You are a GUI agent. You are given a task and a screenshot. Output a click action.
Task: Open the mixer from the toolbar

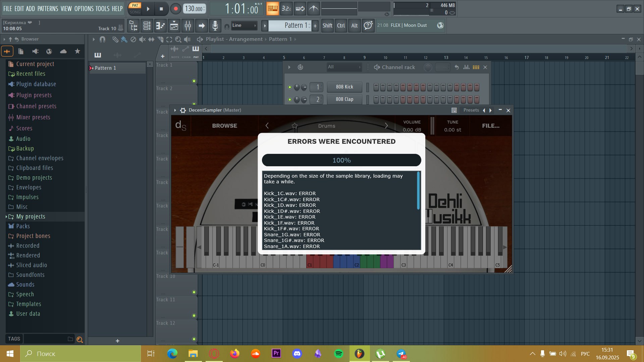(188, 25)
